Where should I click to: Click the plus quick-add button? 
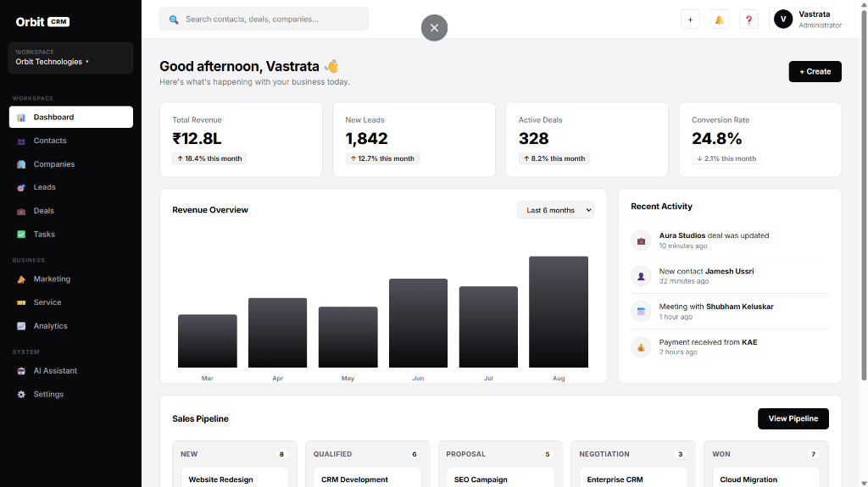[690, 19]
